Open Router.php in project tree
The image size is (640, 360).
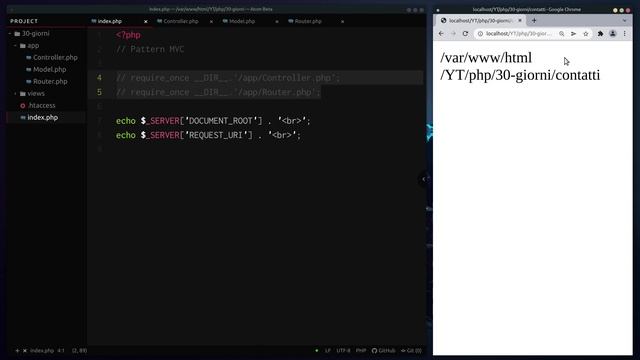[x=50, y=81]
